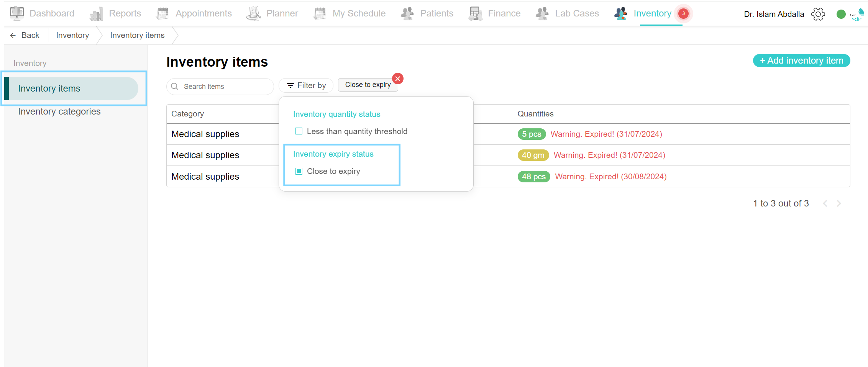Screen dimensions: 868x367
Task: Go to next results page arrow
Action: (839, 203)
